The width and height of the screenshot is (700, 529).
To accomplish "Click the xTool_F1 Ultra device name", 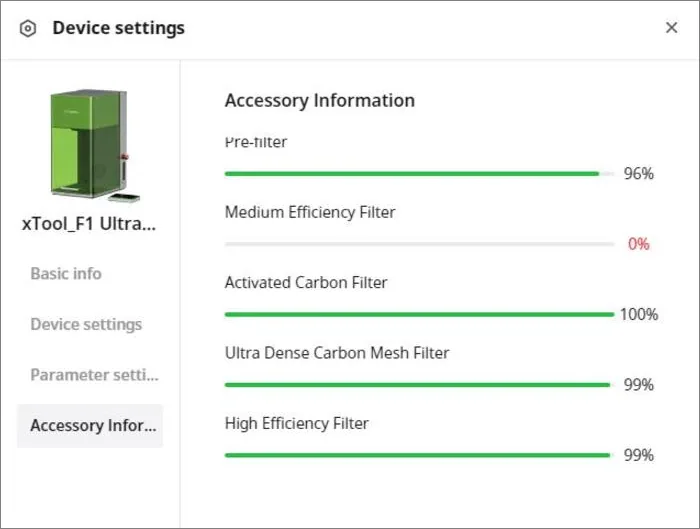I will tap(89, 224).
